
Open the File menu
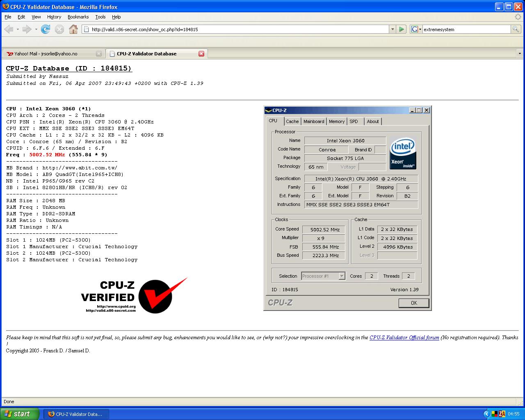coord(8,17)
